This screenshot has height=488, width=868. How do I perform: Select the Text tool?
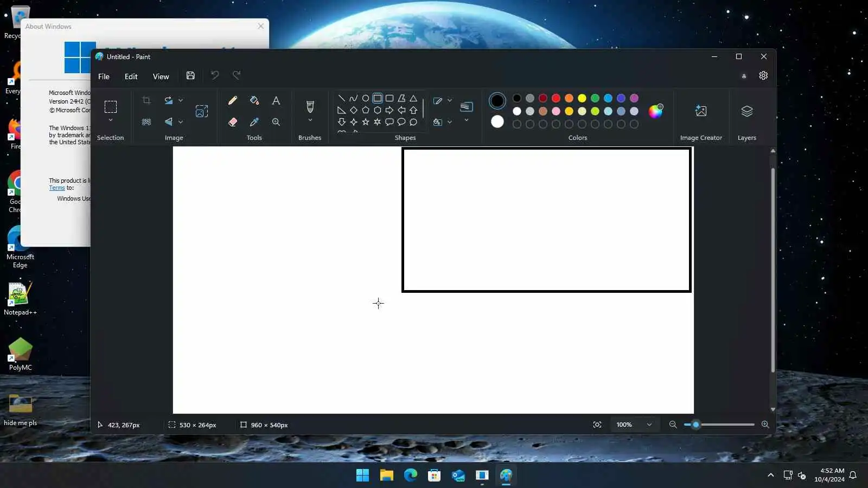pyautogui.click(x=276, y=100)
